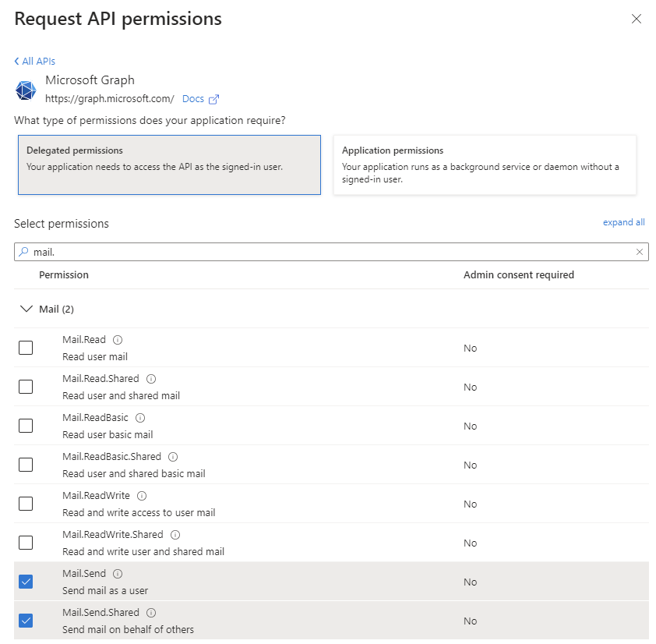Clear the permissions search box text
This screenshot has height=644, width=656.
tap(640, 252)
